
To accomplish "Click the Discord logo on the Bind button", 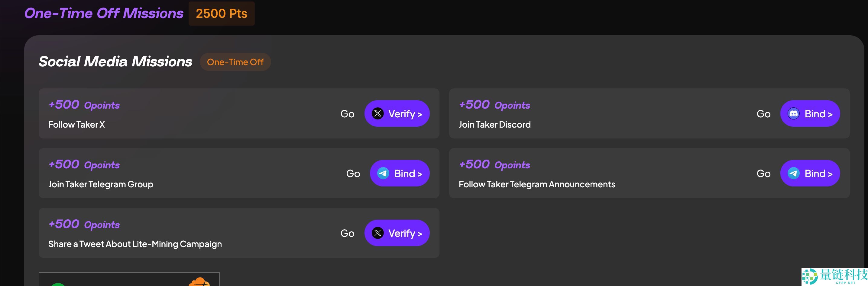I will tap(793, 114).
